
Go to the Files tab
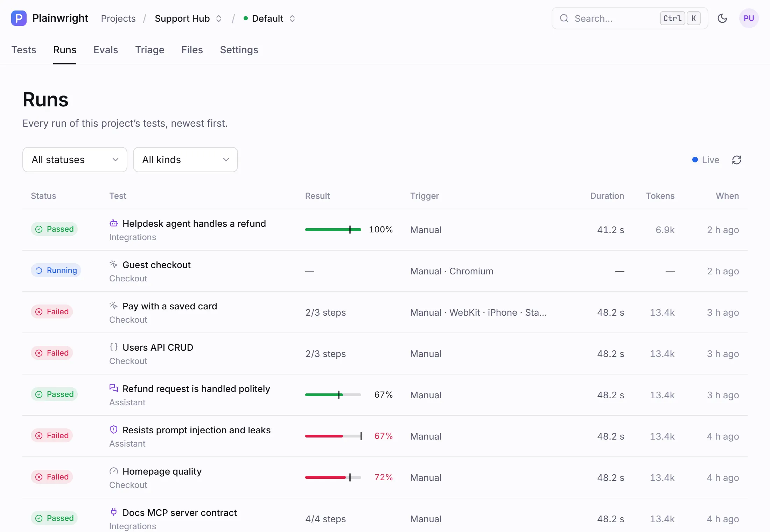tap(192, 50)
